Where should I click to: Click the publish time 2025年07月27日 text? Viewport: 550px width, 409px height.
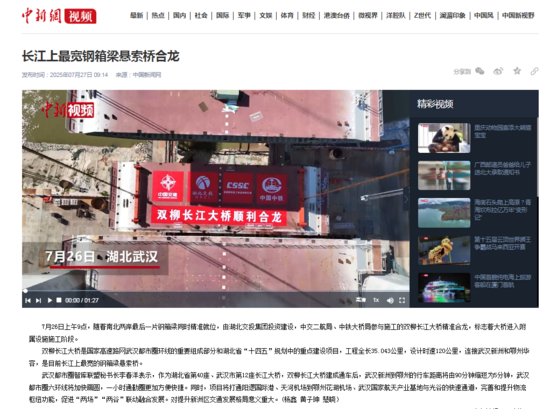point(65,75)
